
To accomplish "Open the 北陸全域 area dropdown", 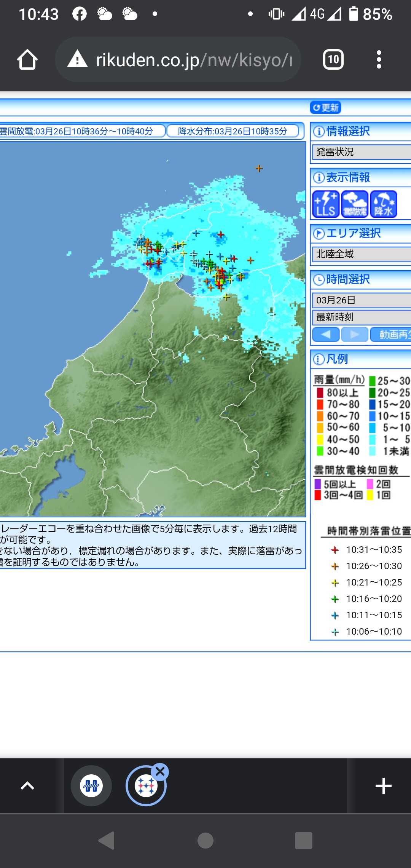I will [361, 254].
